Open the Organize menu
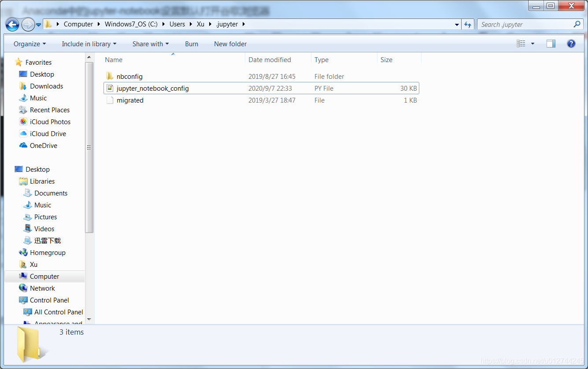Image resolution: width=588 pixels, height=369 pixels. [30, 44]
